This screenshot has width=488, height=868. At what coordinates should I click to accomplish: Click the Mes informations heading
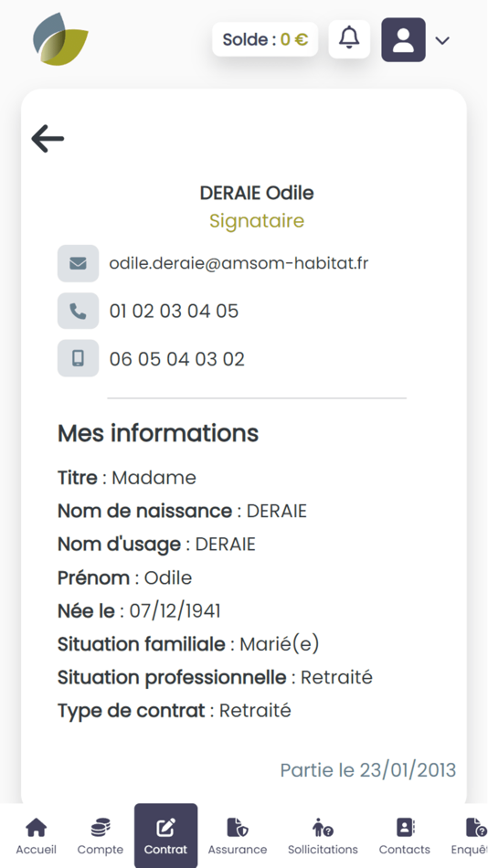click(158, 433)
